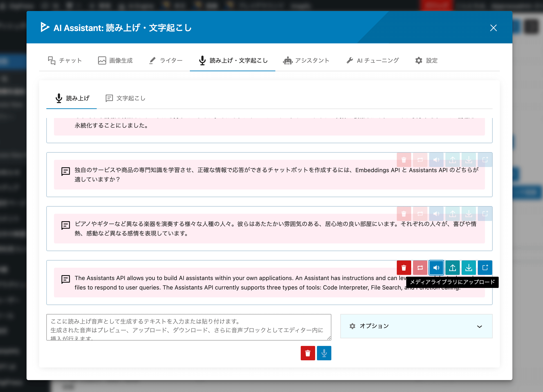The height and width of the screenshot is (392, 543).
Task: Play audio for the Embeddings API entry
Action: [436, 160]
